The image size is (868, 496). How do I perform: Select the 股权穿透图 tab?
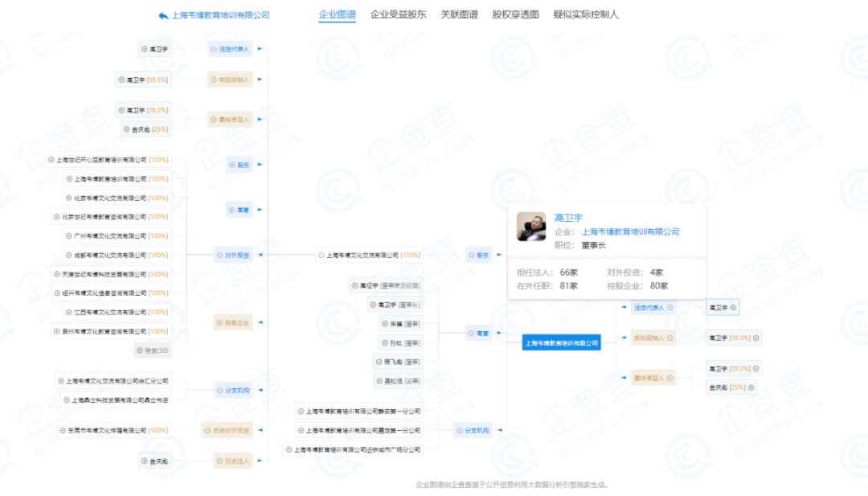[515, 14]
